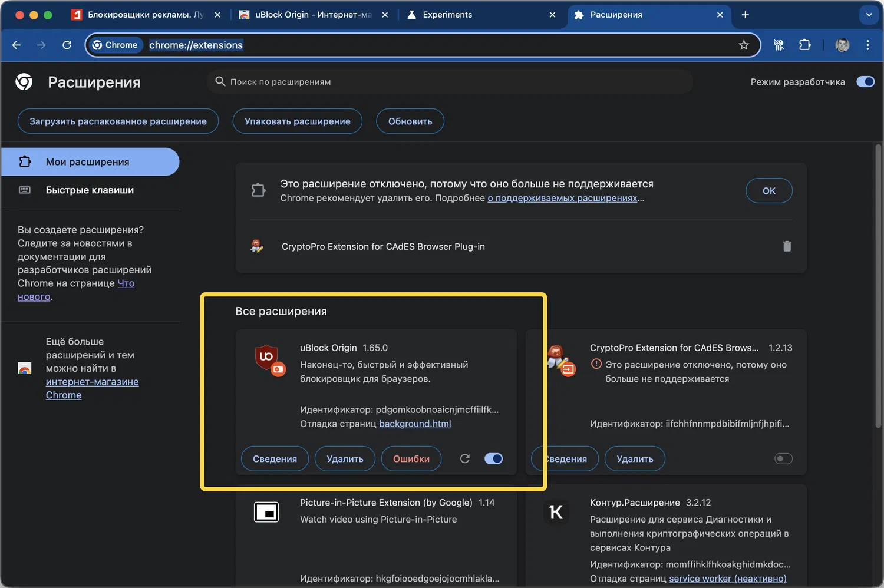
Task: Click the extensions search field
Action: click(450, 82)
